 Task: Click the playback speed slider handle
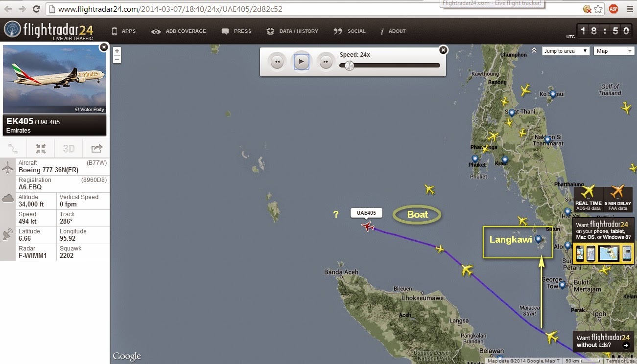(x=349, y=65)
